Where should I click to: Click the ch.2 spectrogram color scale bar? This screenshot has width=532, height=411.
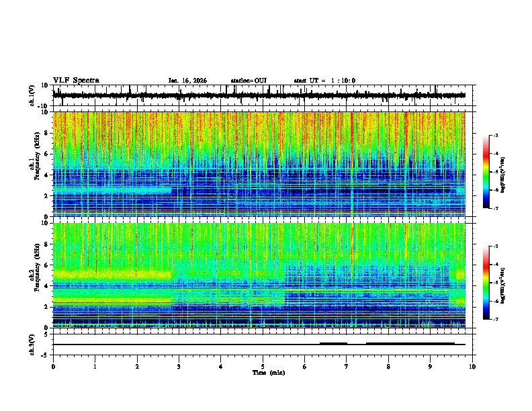[x=486, y=283]
